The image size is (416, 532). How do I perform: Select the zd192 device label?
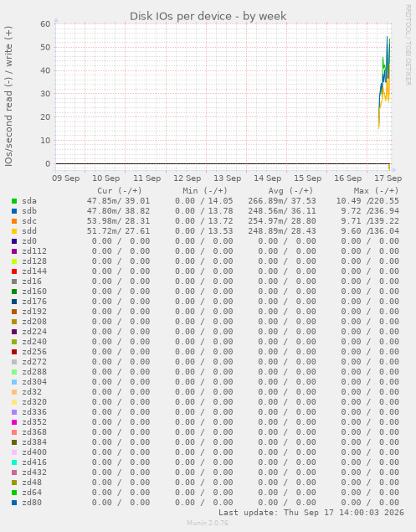tap(34, 312)
